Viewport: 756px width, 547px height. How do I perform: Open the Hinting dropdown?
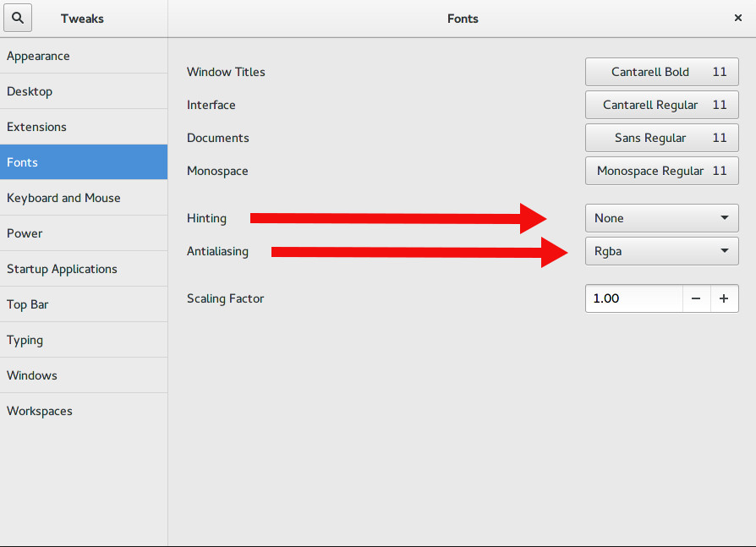[661, 218]
